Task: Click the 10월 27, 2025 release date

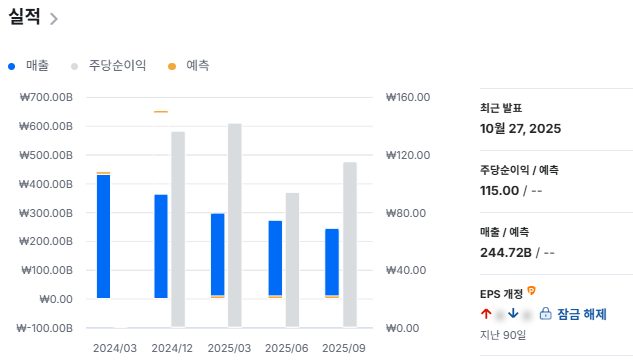Action: [520, 129]
